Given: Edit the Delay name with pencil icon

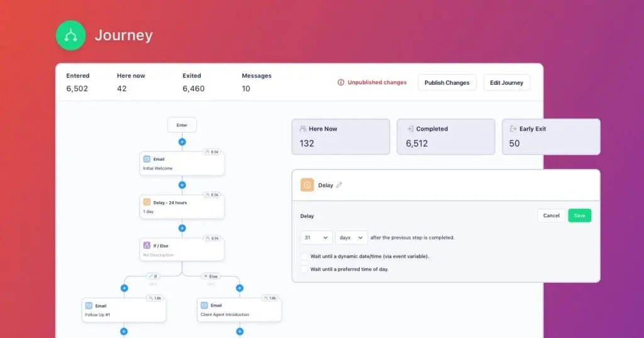Looking at the screenshot, I should click(x=339, y=185).
